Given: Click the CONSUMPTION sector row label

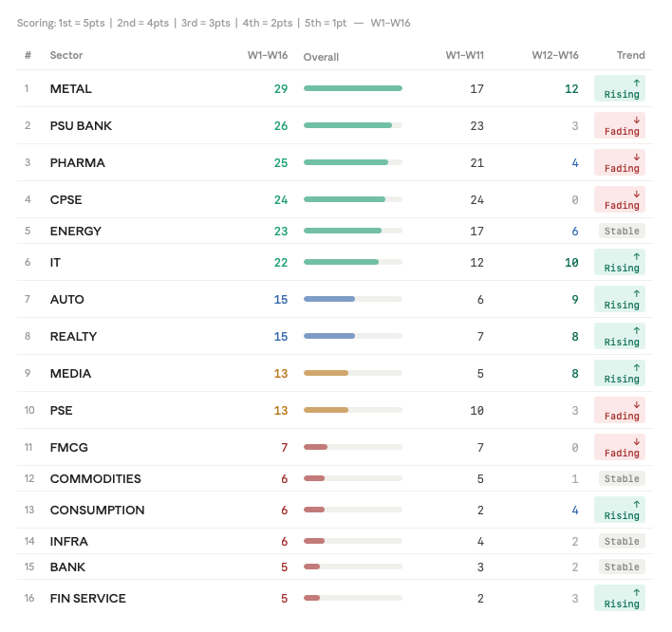Looking at the screenshot, I should coord(97,510).
